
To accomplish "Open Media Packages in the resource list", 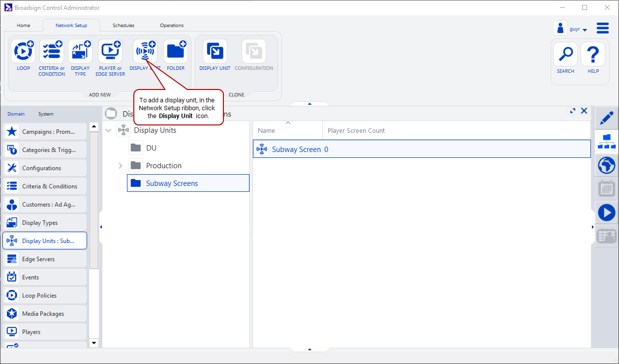I will click(x=45, y=314).
